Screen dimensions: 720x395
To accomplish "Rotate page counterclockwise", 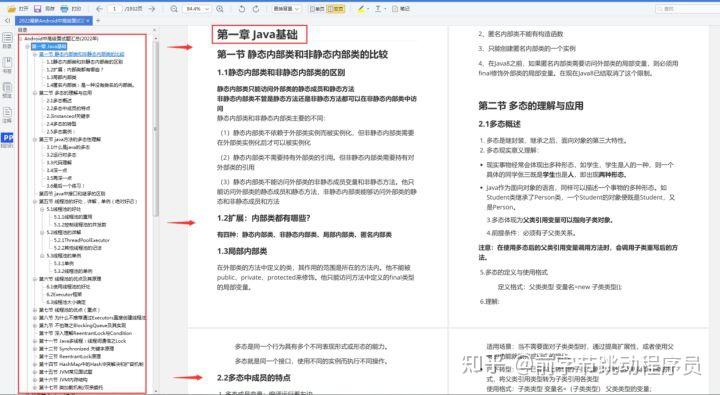I will pos(242,9).
